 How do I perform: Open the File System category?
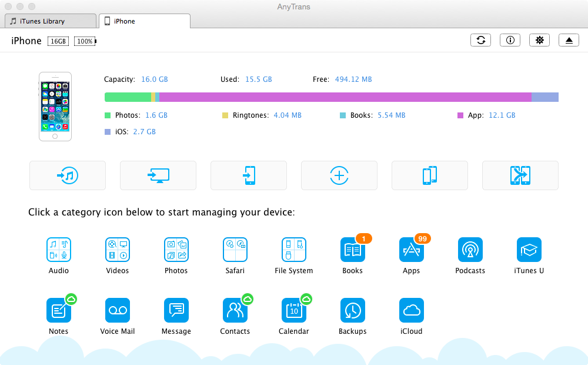pyautogui.click(x=293, y=250)
